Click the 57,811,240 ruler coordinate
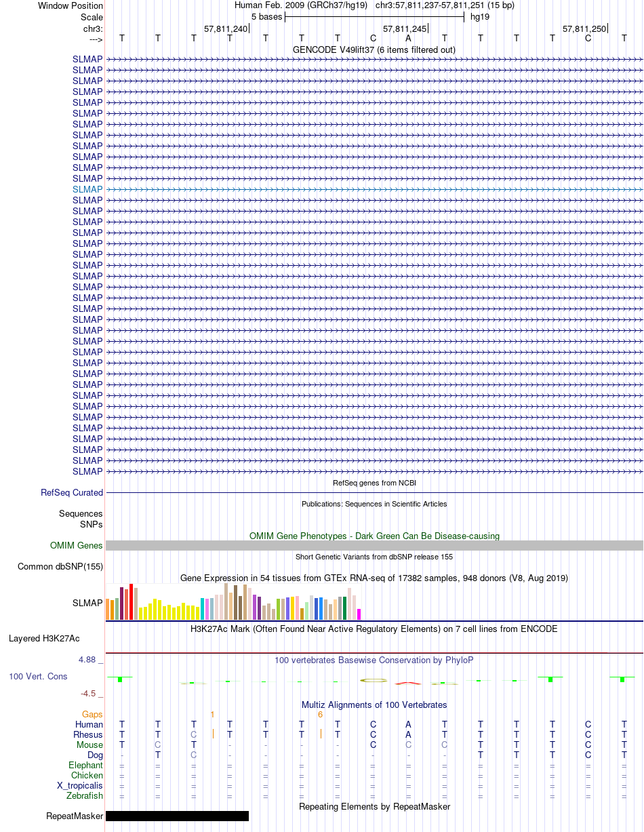 pyautogui.click(x=226, y=28)
